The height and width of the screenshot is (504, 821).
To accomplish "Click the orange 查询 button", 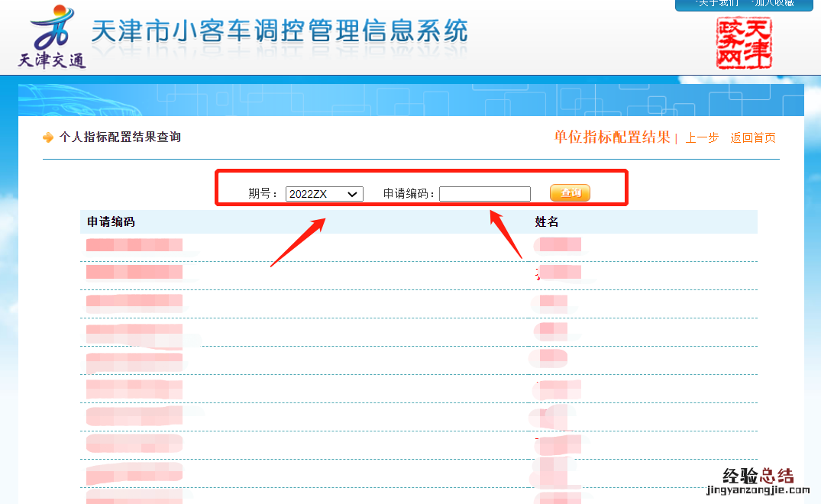I will coord(570,193).
